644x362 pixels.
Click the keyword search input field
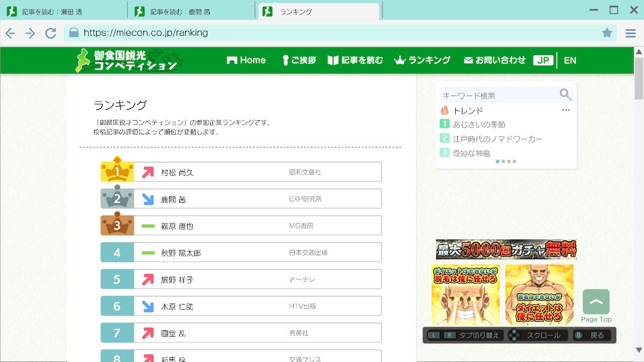[x=498, y=95]
